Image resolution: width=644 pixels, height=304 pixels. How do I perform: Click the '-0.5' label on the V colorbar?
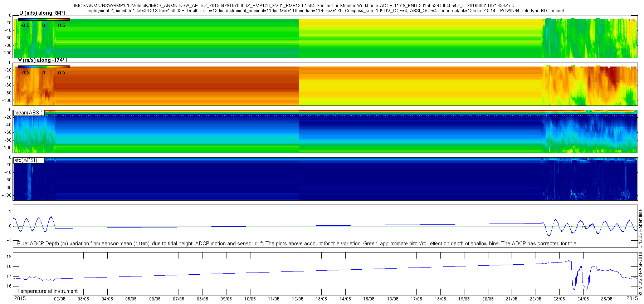point(25,73)
